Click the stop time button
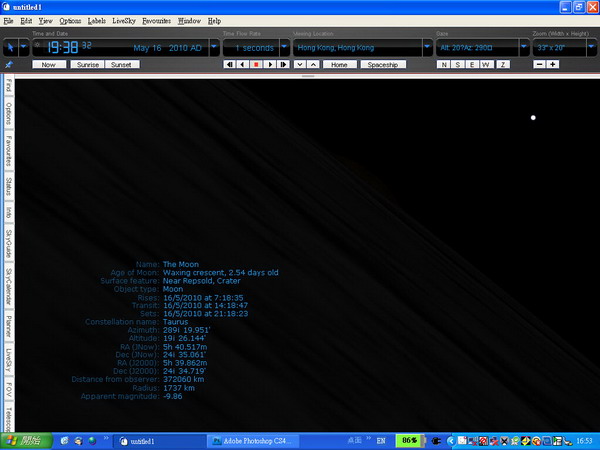 click(256, 64)
